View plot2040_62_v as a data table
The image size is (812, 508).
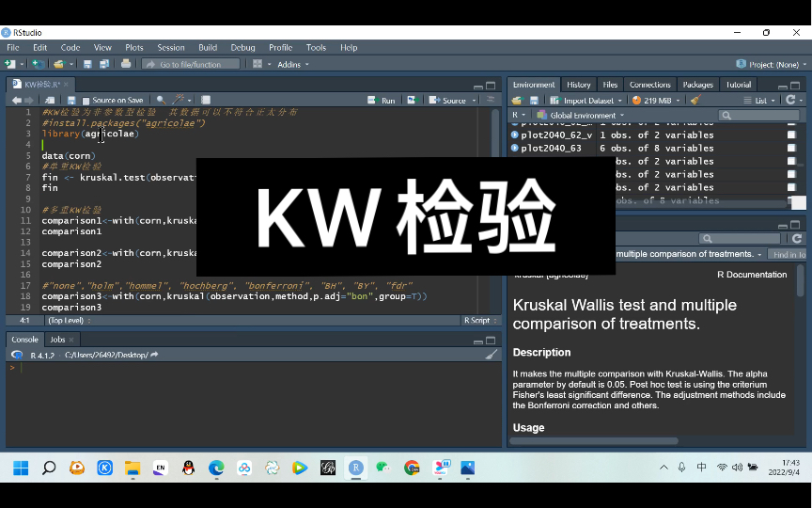coord(791,135)
